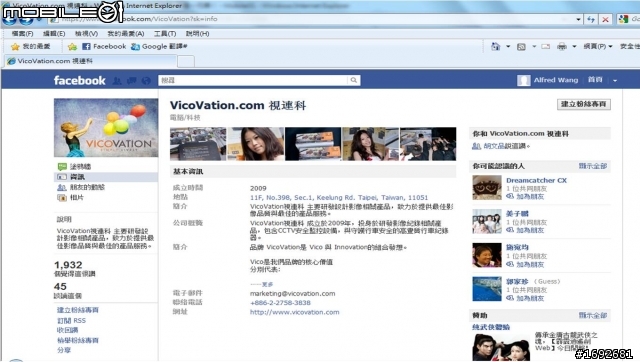The image size is (640, 362).
Task: Open Google translate bookmark in favorites bar
Action: pyautogui.click(x=159, y=47)
